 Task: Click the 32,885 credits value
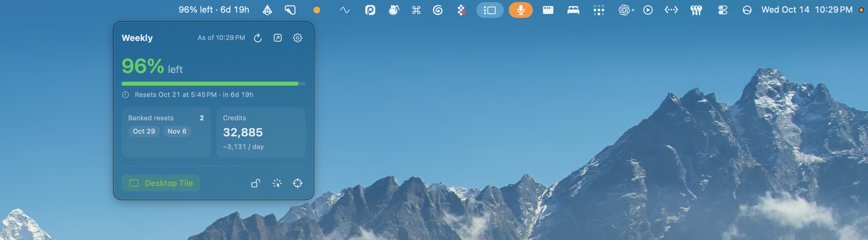(243, 132)
